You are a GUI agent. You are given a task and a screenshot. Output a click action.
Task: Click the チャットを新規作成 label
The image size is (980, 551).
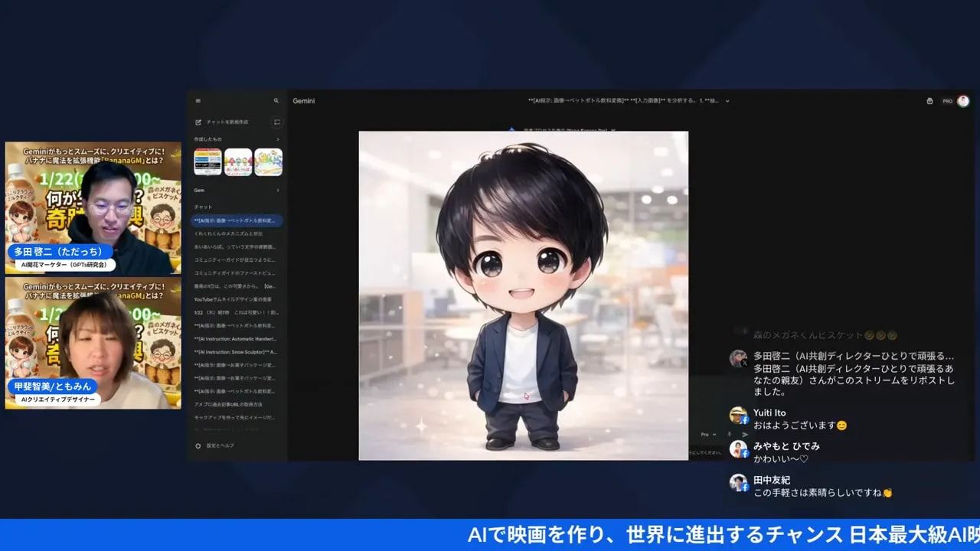[227, 122]
